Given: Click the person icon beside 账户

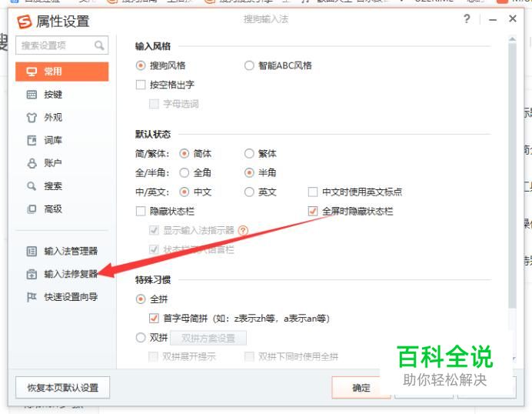Looking at the screenshot, I should 32,163.
